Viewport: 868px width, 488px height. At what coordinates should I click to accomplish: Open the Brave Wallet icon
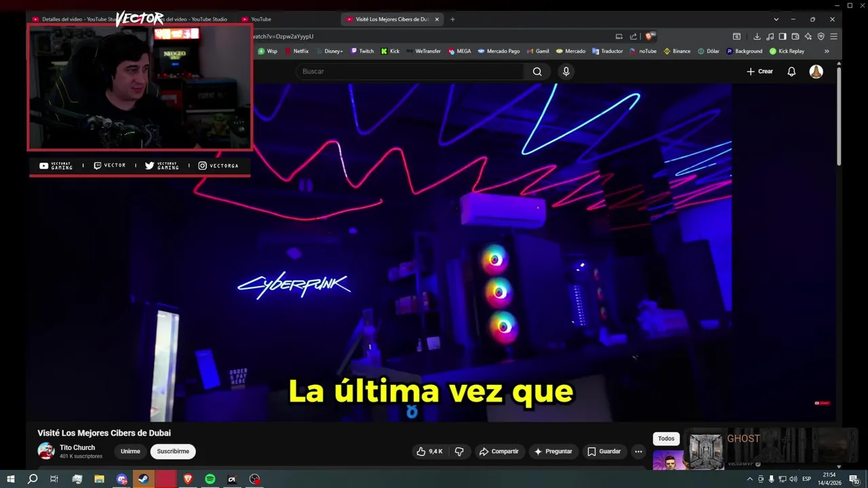click(795, 36)
